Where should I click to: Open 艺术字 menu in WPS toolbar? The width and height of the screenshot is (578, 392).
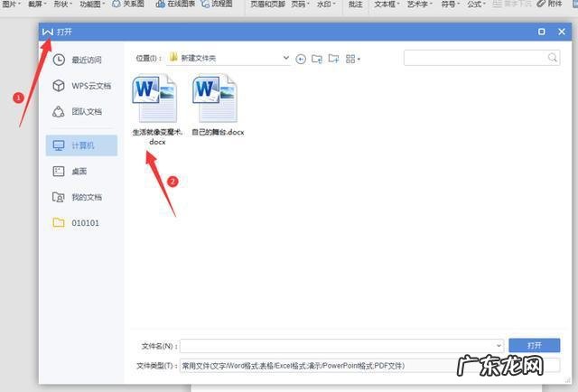click(x=420, y=5)
